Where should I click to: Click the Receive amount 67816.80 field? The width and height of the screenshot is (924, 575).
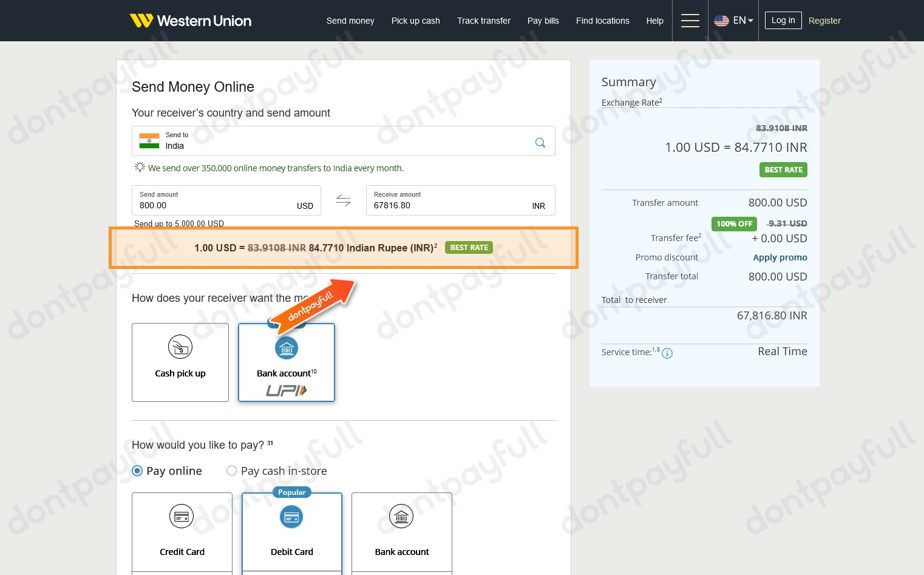461,200
